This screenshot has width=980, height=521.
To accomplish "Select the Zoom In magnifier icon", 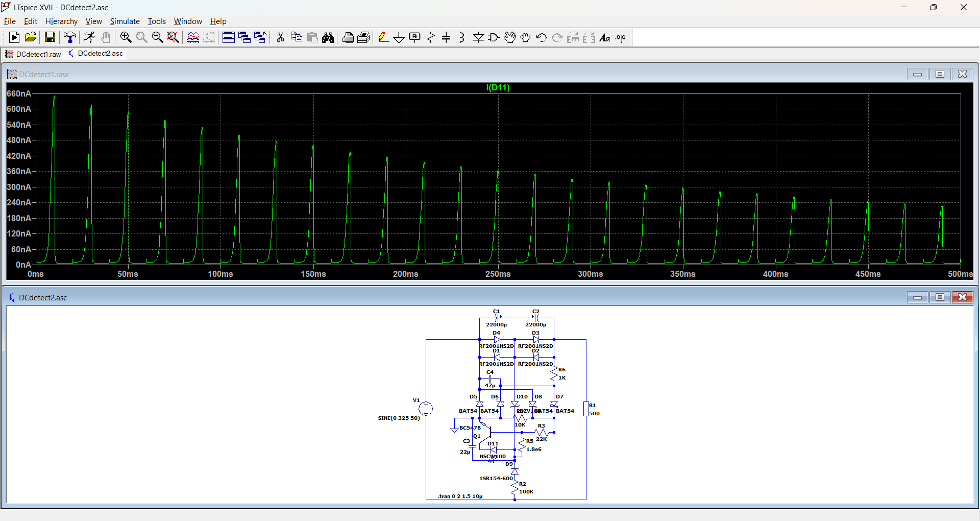I will [x=126, y=37].
